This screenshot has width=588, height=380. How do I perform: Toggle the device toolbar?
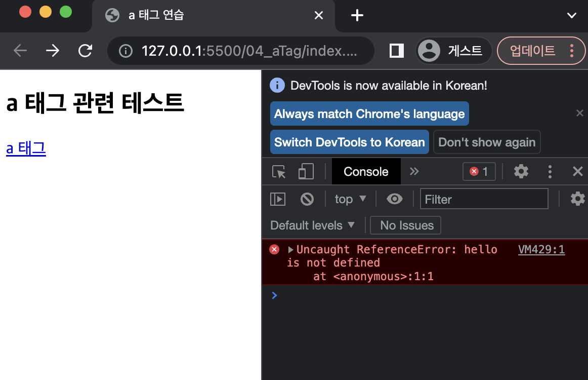[306, 172]
